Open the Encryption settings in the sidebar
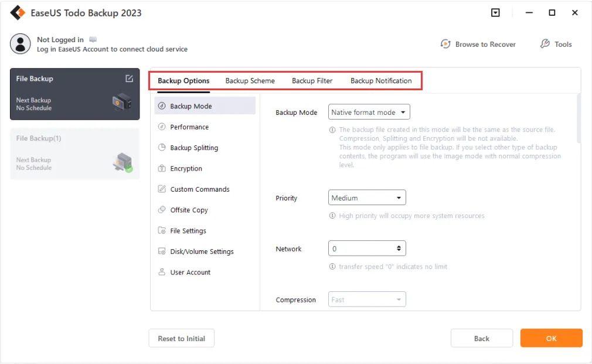This screenshot has width=592, height=364. pos(185,168)
